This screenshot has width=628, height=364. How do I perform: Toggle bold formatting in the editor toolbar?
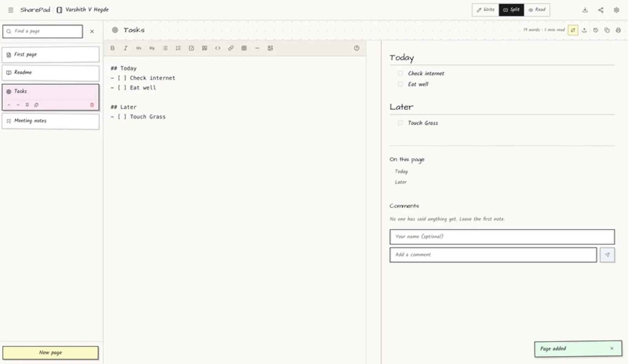click(x=112, y=48)
